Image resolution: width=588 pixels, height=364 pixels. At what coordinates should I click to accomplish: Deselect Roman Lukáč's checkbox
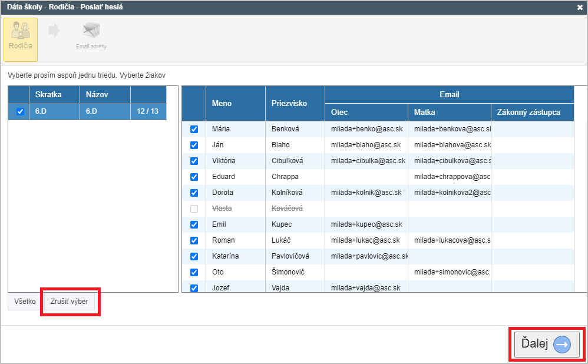point(194,240)
